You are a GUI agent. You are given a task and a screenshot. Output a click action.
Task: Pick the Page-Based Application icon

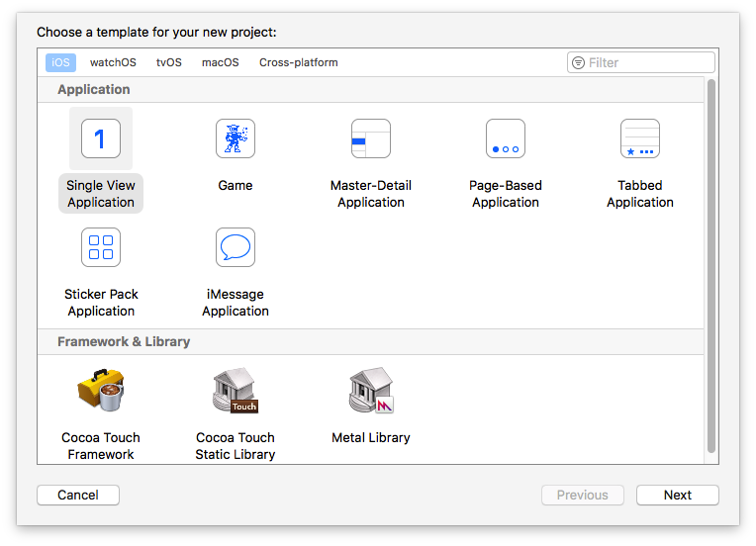click(506, 138)
